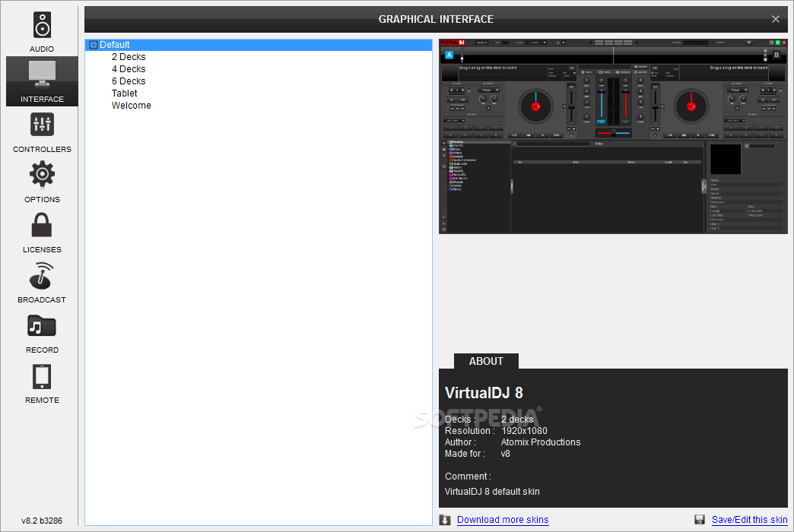The image size is (794, 532).
Task: Click the RECORD label in sidebar
Action: click(x=42, y=350)
